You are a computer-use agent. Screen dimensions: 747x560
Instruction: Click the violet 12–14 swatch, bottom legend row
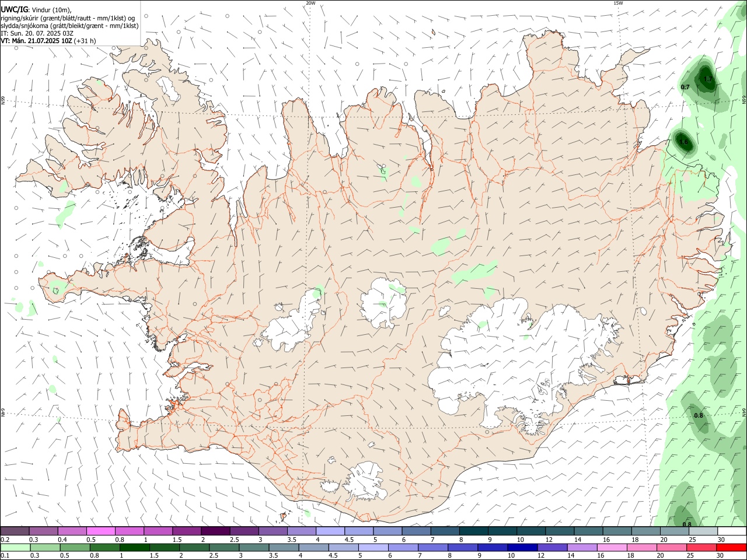click(552, 547)
